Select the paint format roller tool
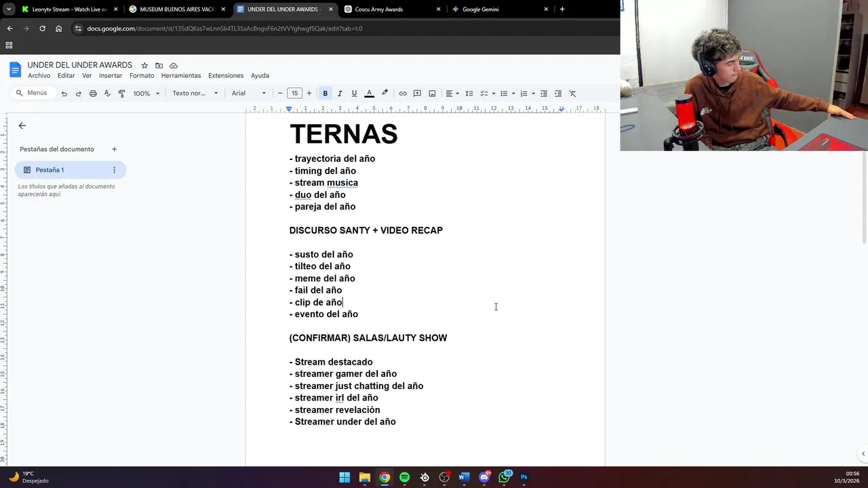This screenshot has width=868, height=488. (121, 94)
